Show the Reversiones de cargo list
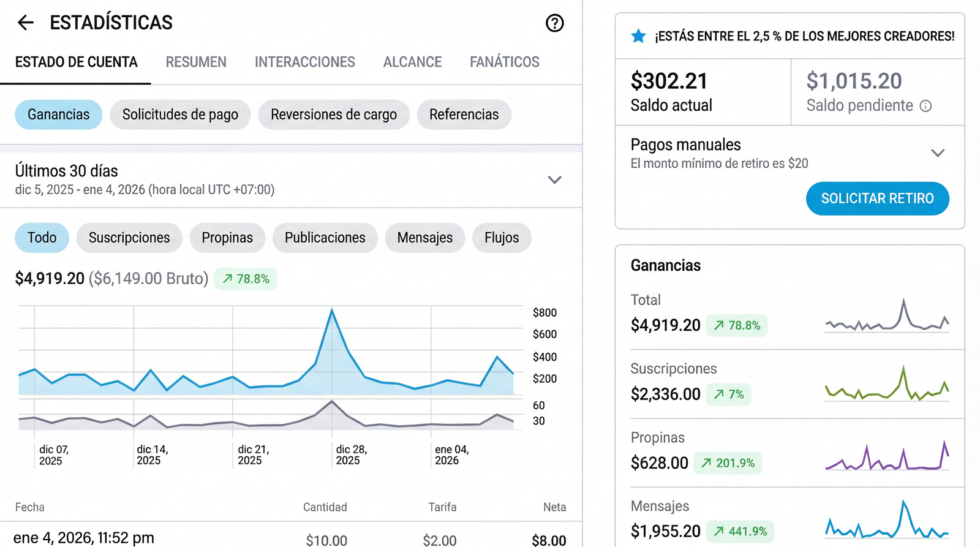The image size is (980, 547). point(334,115)
